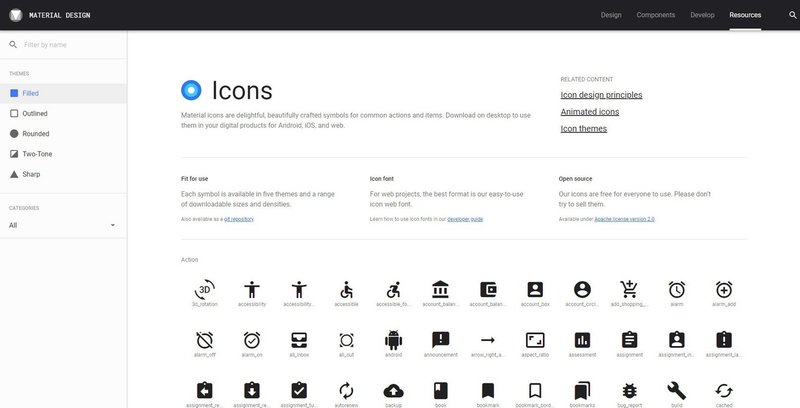
Task: Pick the alarm_on icon
Action: (x=252, y=340)
